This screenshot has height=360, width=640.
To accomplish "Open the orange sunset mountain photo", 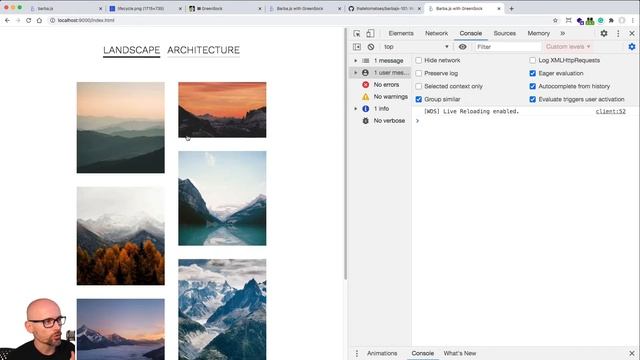I will click(x=222, y=110).
